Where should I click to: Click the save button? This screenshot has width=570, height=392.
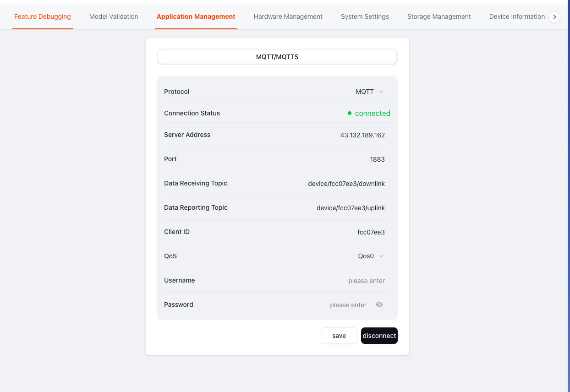339,336
